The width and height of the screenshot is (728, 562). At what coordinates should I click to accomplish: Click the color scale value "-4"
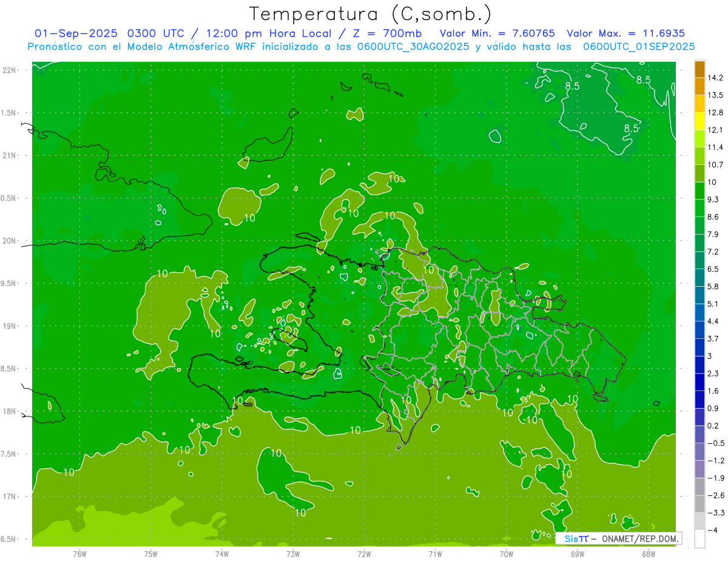(713, 530)
